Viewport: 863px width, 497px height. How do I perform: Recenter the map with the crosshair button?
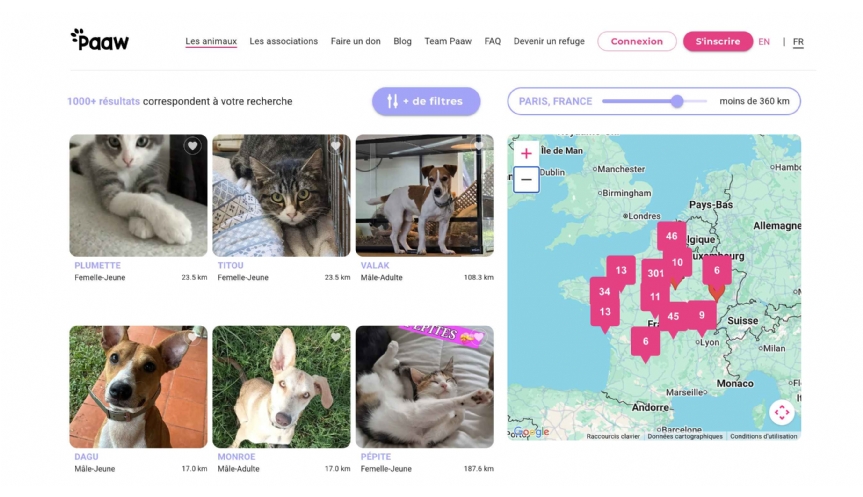781,412
